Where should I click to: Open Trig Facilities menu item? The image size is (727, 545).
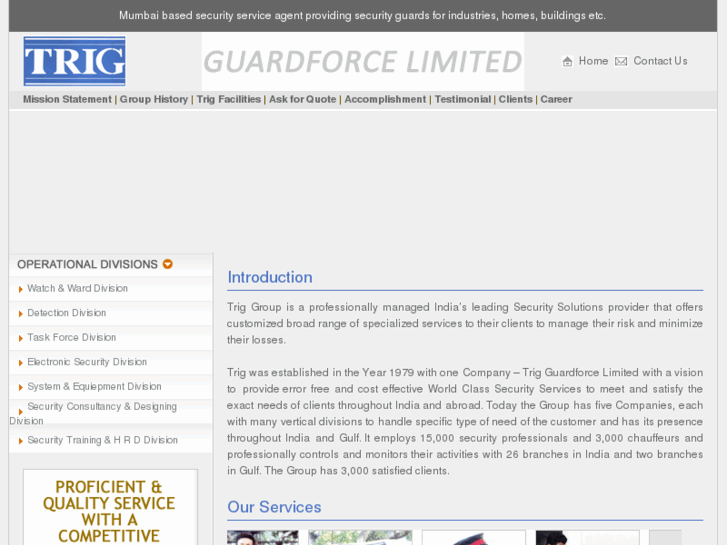pyautogui.click(x=229, y=99)
